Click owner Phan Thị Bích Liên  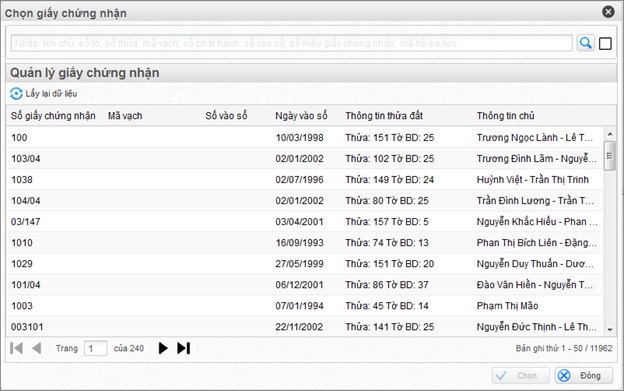(x=517, y=243)
